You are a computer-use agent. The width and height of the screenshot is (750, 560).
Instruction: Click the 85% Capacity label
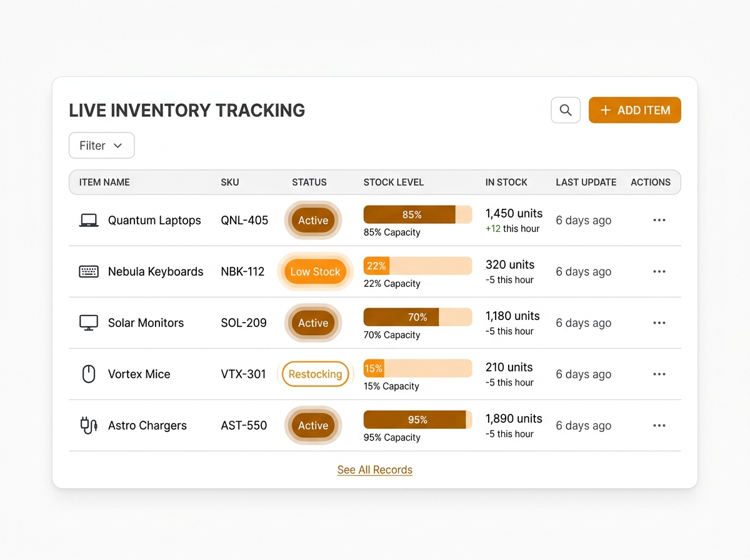coord(392,232)
